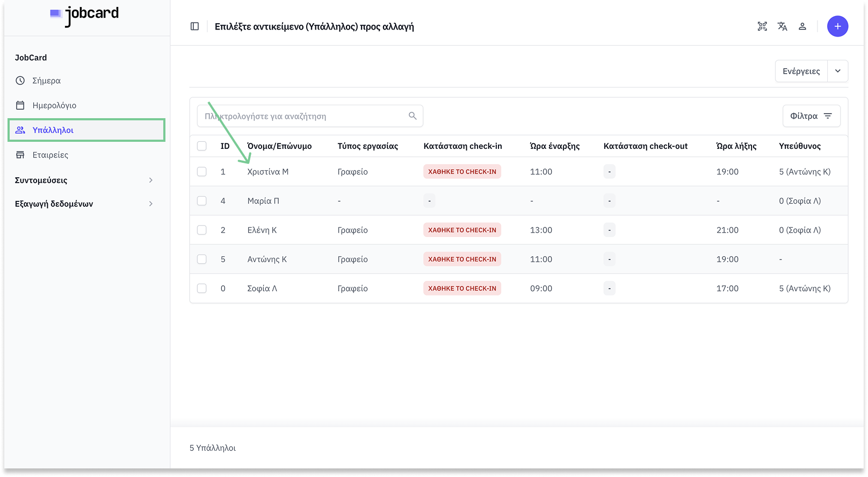Click the jobcard logo
The height and width of the screenshot is (477, 868).
coord(84,16)
